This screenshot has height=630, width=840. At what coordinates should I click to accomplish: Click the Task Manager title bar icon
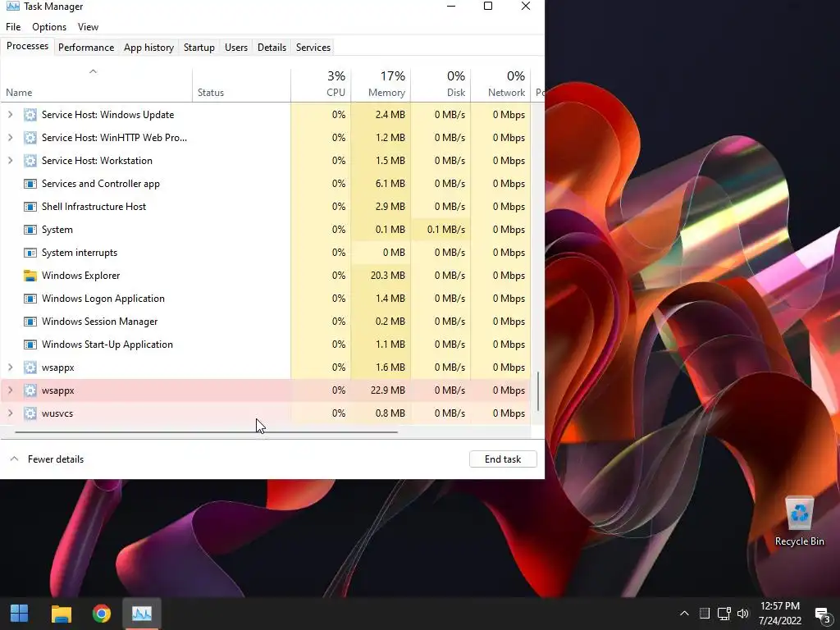point(12,7)
